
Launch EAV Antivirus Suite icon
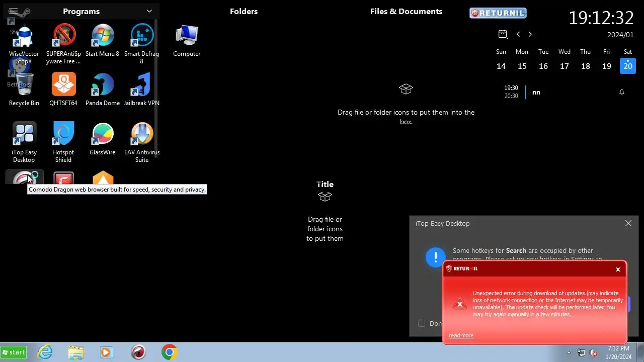141,143
